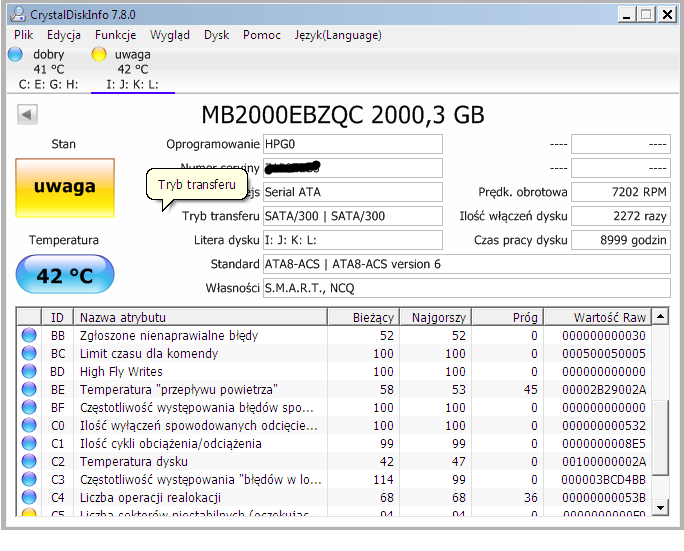
Task: Click the blue 'dobry' status orb
Action: [x=15, y=54]
